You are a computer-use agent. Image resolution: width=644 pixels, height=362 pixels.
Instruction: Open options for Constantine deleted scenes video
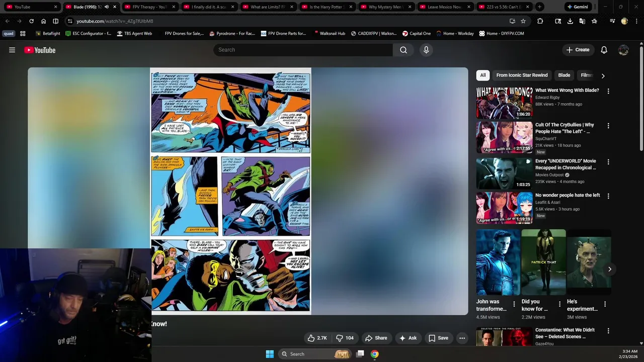(x=608, y=331)
